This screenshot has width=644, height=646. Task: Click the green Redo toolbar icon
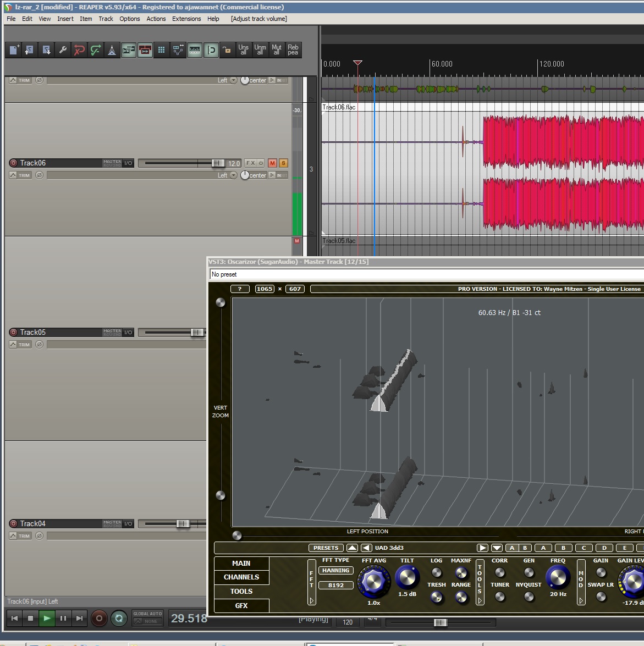96,50
